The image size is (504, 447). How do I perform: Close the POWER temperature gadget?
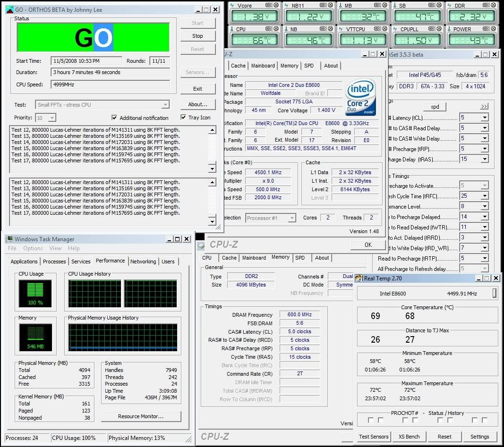[494, 29]
